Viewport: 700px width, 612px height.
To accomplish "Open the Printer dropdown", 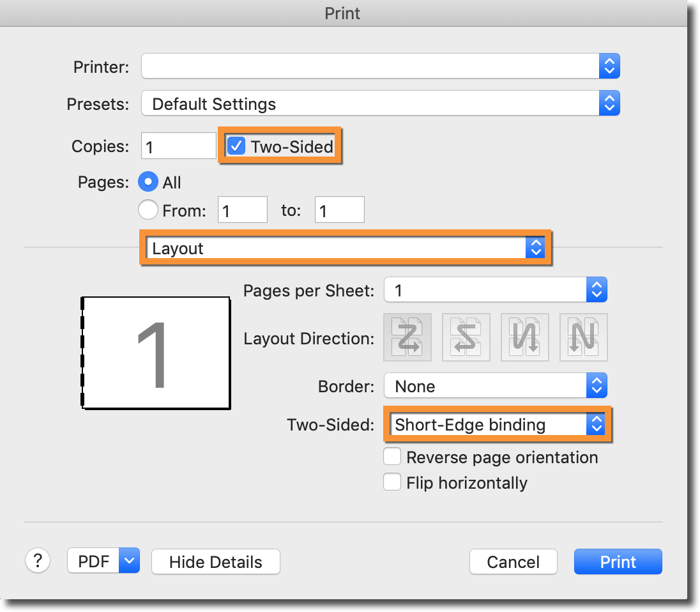I will click(x=381, y=66).
